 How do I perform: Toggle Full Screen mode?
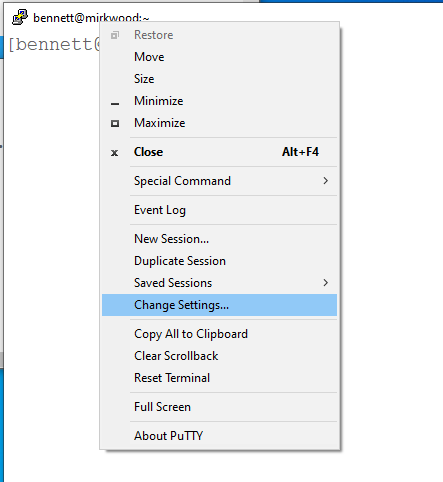(x=219, y=407)
